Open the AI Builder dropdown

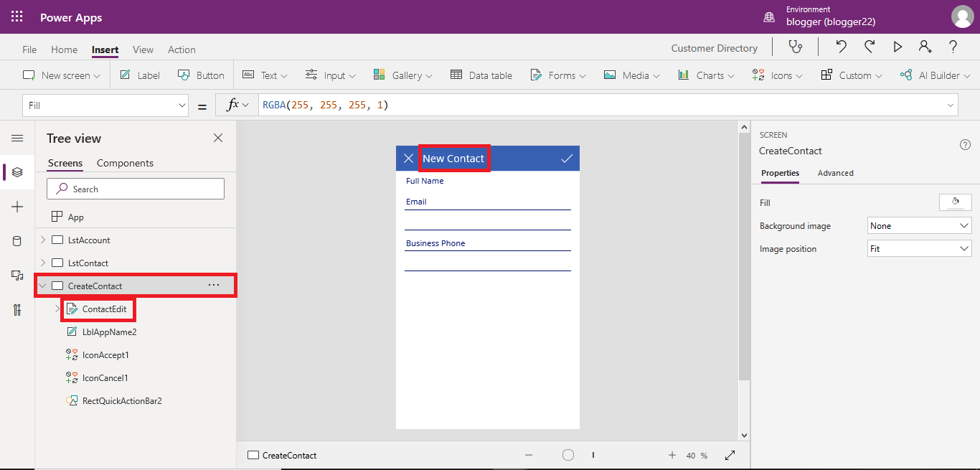[936, 75]
